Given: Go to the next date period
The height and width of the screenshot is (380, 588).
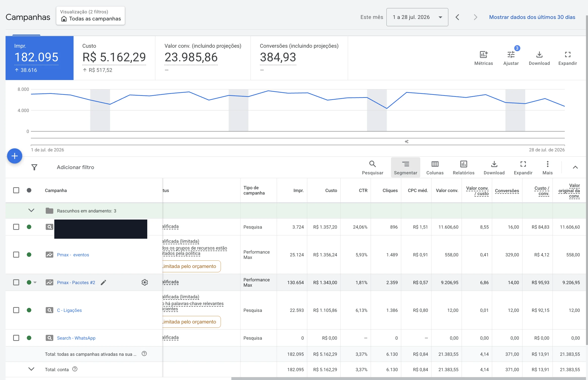Looking at the screenshot, I should [x=475, y=17].
